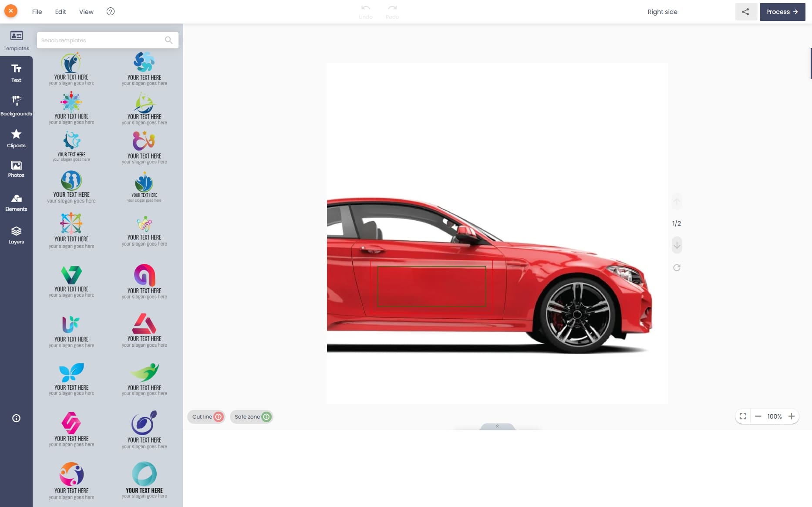Click the help question mark icon
This screenshot has height=507, width=812.
coord(111,12)
